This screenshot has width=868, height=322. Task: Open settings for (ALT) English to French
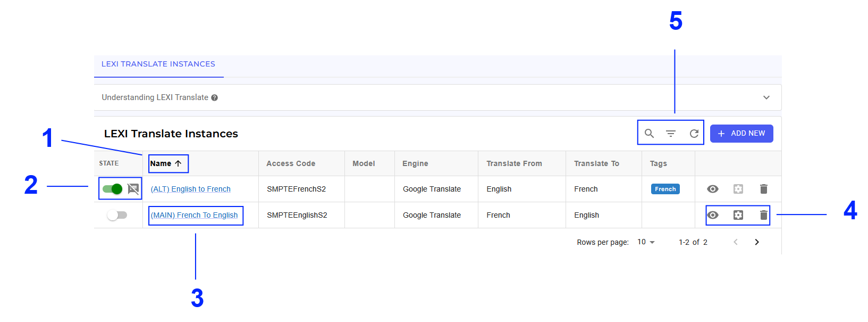point(738,189)
